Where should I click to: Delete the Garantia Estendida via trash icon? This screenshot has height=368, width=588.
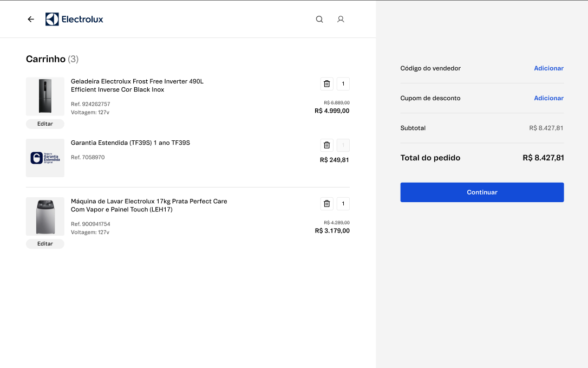[x=326, y=145]
